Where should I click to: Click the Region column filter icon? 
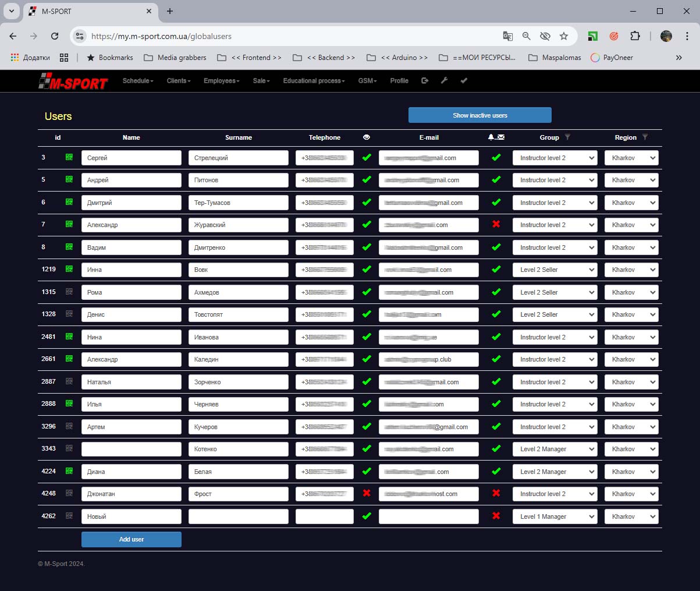645,137
